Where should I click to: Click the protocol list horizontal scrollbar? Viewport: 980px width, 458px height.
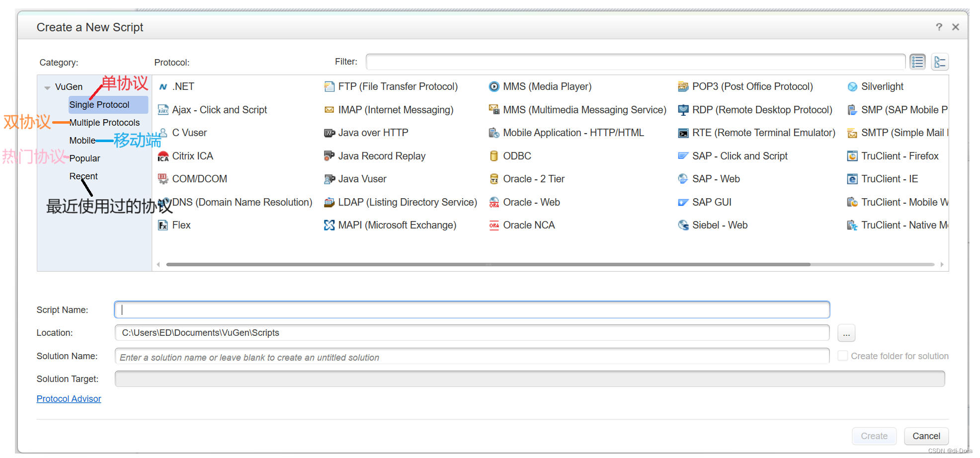pyautogui.click(x=488, y=265)
